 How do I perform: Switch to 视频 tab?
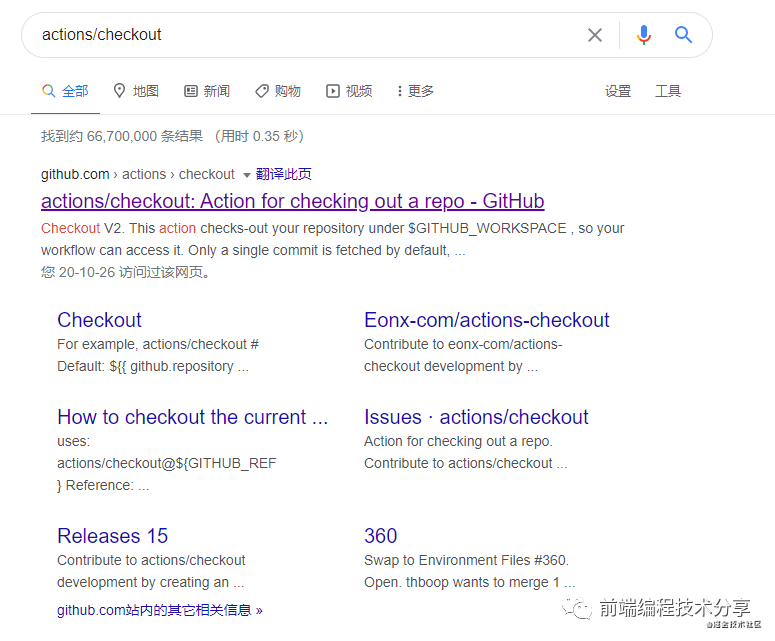tap(349, 91)
